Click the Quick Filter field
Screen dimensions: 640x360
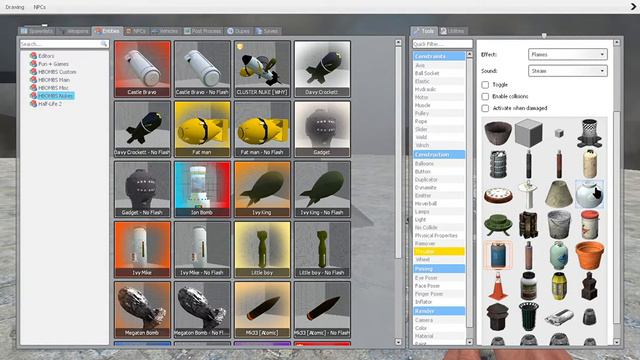442,44
